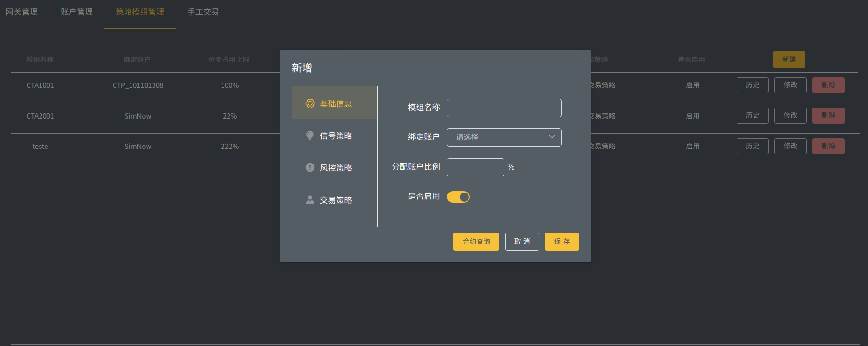This screenshot has height=346, width=868.
Task: Click the chevron arrow in 请选择 box
Action: pyautogui.click(x=552, y=137)
